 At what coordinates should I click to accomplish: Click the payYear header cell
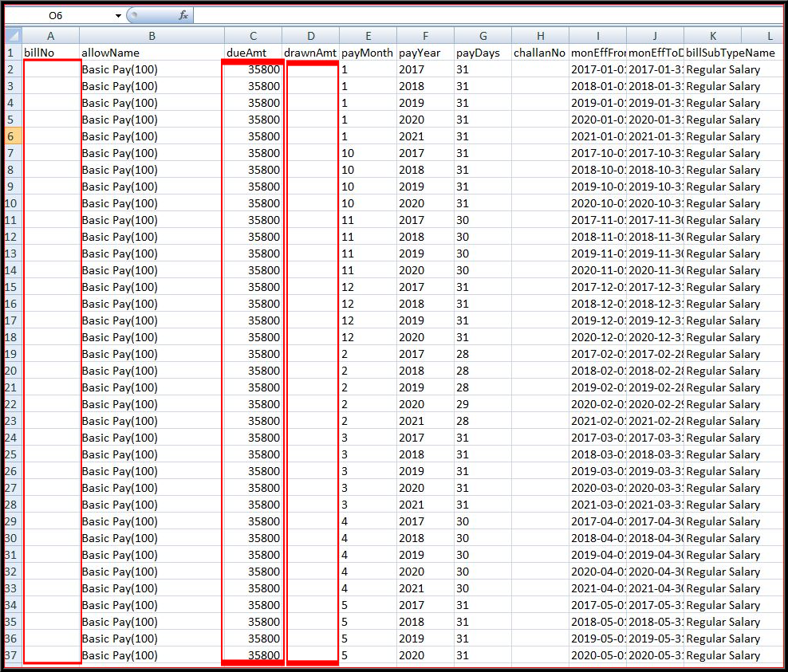tap(425, 53)
